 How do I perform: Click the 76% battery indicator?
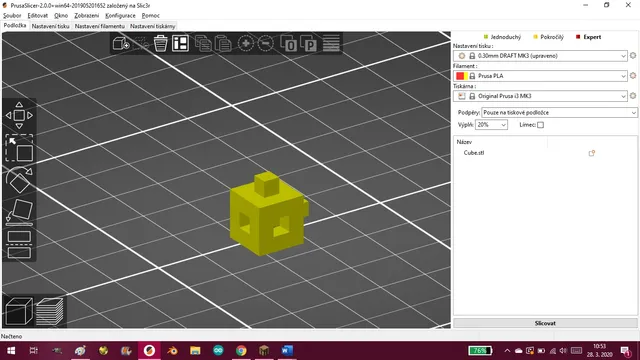point(480,351)
